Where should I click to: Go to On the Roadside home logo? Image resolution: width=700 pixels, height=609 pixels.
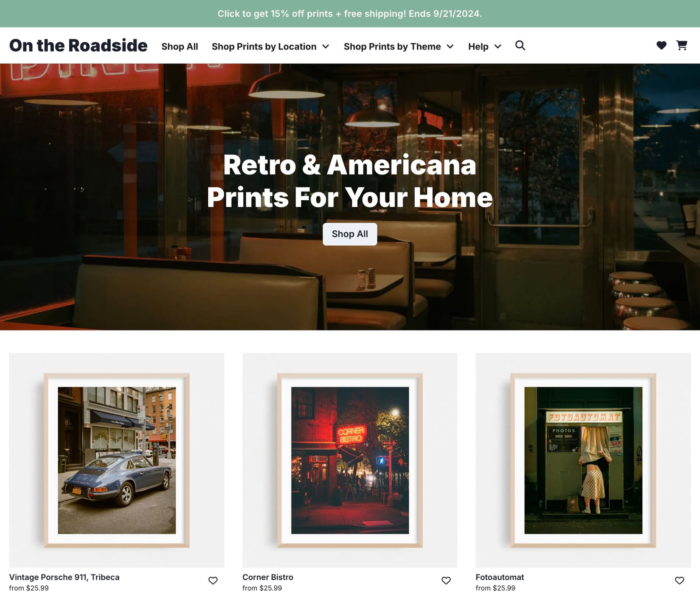pyautogui.click(x=78, y=45)
